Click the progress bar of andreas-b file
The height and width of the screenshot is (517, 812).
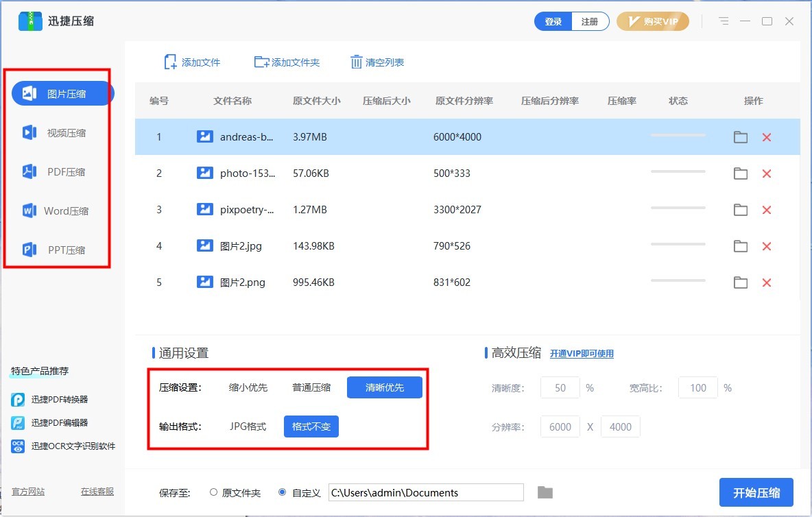[678, 136]
